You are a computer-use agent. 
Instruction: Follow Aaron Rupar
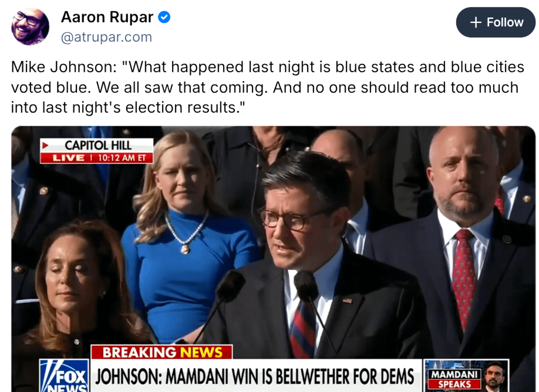tap(496, 22)
